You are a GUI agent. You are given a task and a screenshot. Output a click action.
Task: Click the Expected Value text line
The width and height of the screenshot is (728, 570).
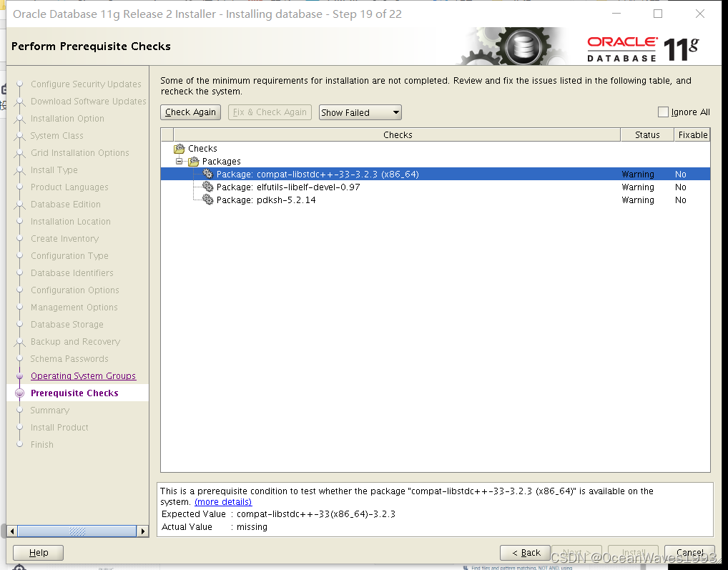coord(278,514)
